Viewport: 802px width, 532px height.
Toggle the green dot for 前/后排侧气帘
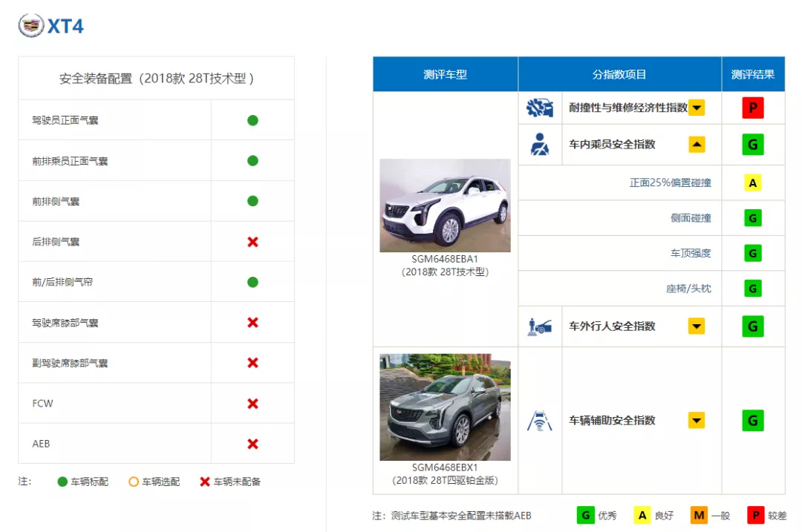[252, 281]
